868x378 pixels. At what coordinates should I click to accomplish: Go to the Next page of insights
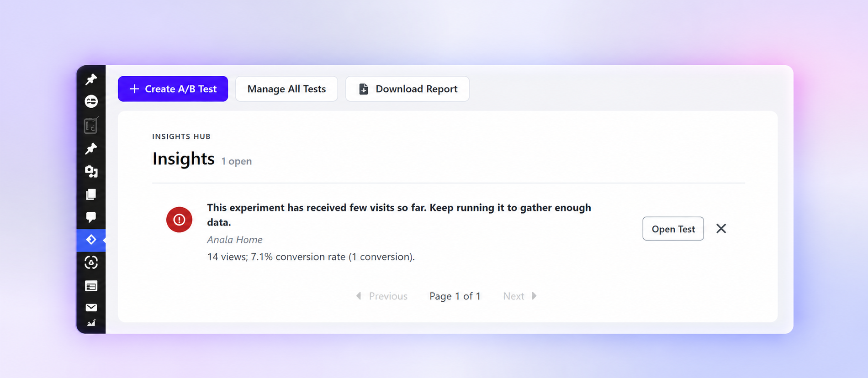pyautogui.click(x=520, y=296)
